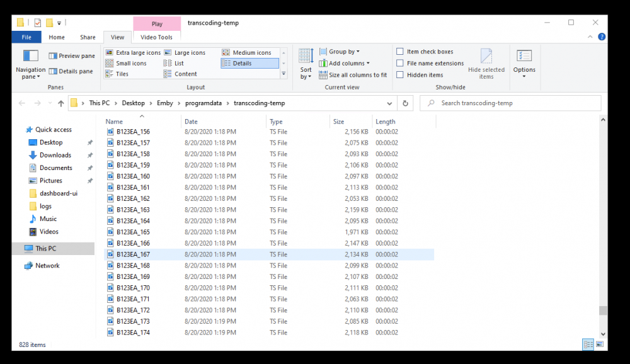The height and width of the screenshot is (364, 630).
Task: Open the Sort by dropdown
Action: (x=306, y=63)
